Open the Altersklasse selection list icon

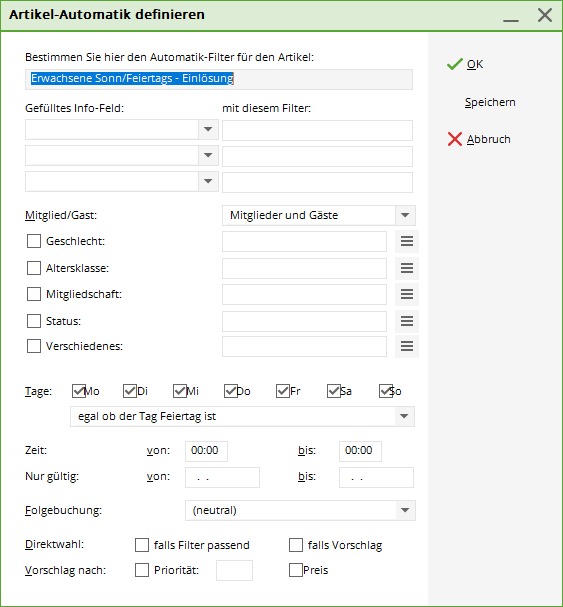407,268
